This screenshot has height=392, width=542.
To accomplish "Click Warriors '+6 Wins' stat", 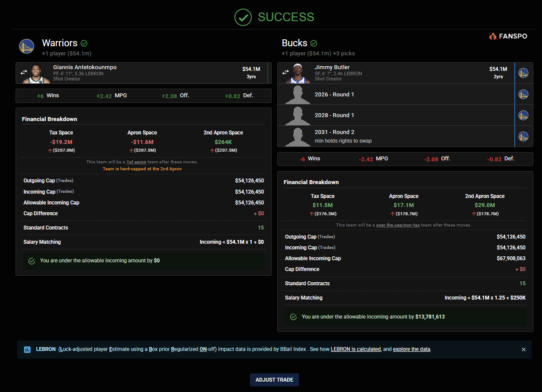I will coord(48,96).
